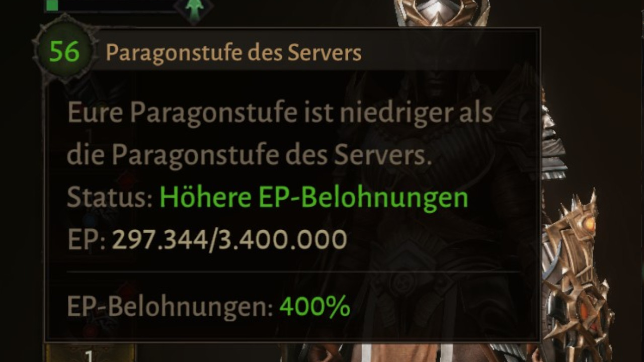This screenshot has width=644, height=362.
Task: Click the paragon level 56 badge
Action: click(x=64, y=52)
